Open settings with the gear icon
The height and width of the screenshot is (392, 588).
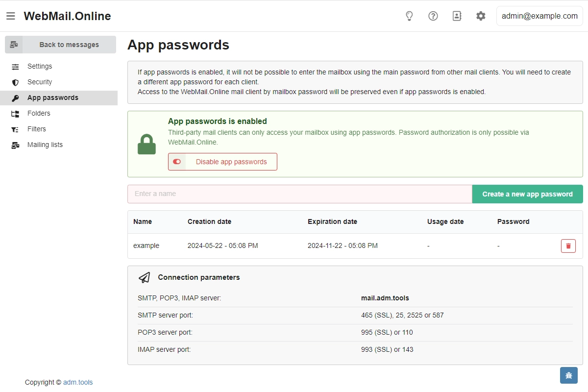(x=481, y=16)
